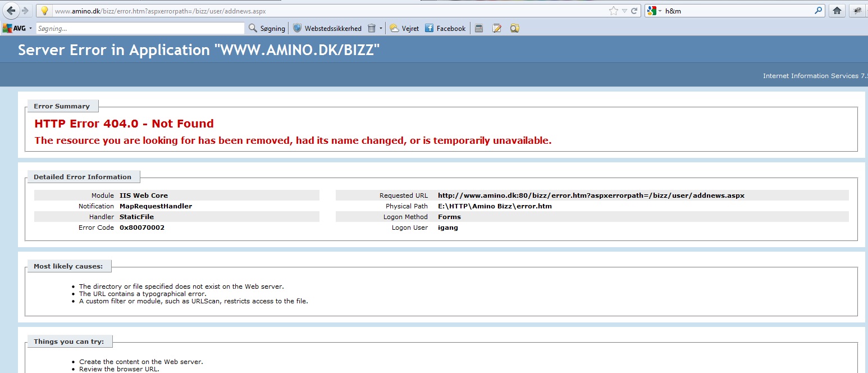The height and width of the screenshot is (373, 868).
Task: Click the lightbulb site identity icon
Action: [x=44, y=11]
